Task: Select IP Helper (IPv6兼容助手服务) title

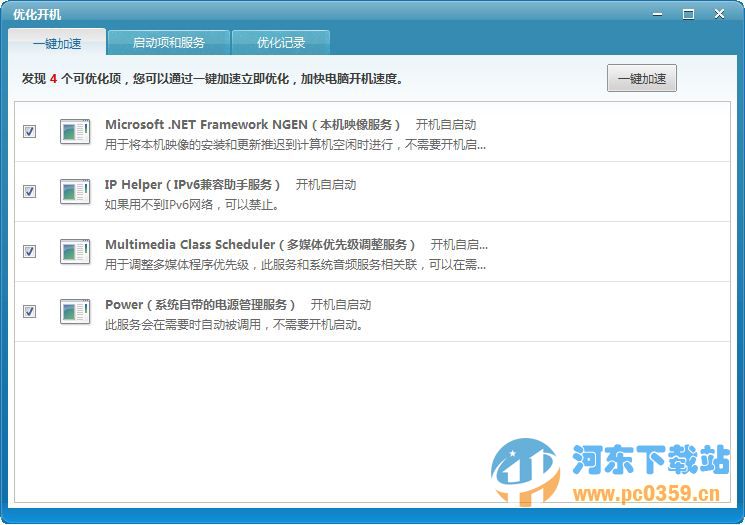Action: click(192, 184)
